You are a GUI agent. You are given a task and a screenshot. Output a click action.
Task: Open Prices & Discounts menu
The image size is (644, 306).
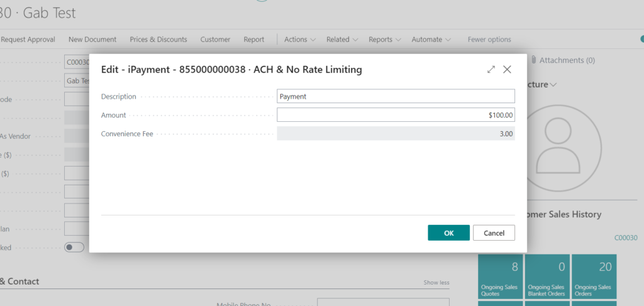(158, 40)
